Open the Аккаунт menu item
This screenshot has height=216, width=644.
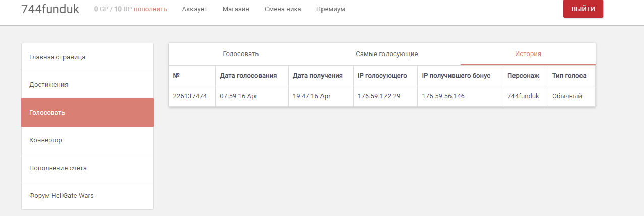click(x=195, y=9)
